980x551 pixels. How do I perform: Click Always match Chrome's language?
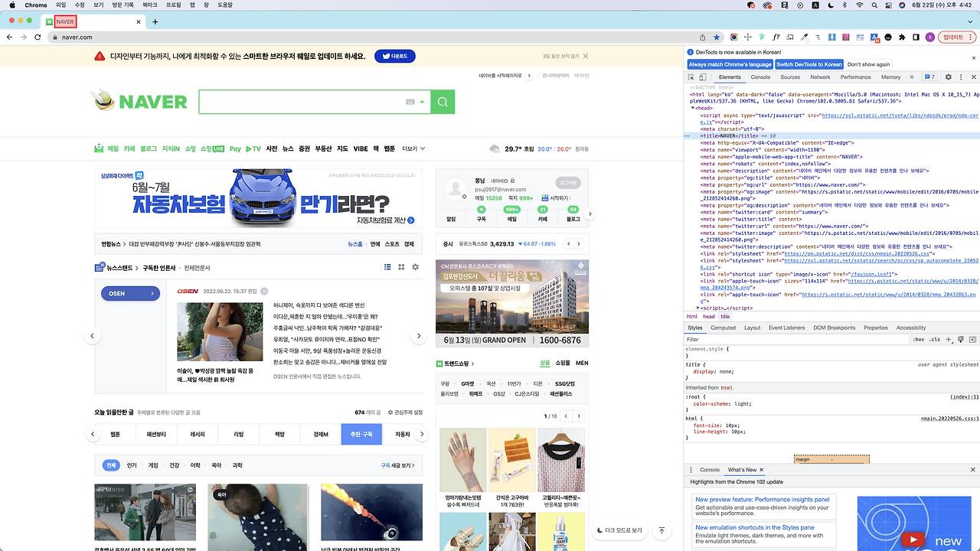730,64
